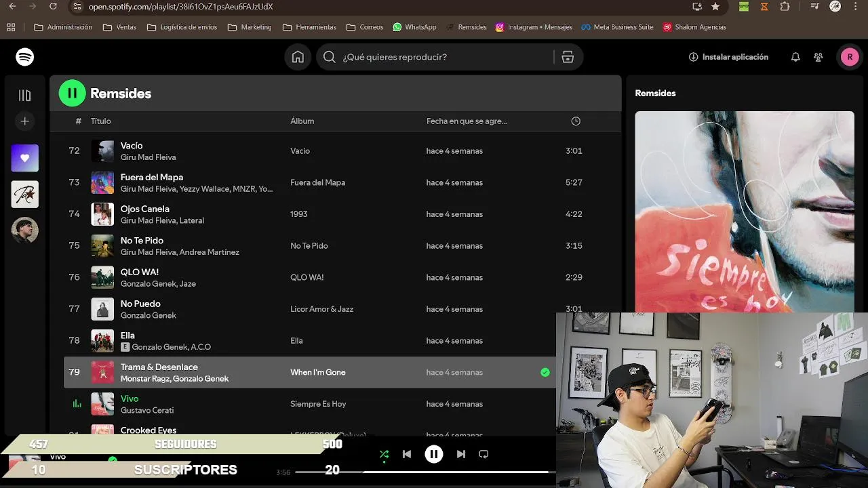Open the round artist avatar in sidebar
Viewport: 868px width, 488px height.
[x=25, y=230]
